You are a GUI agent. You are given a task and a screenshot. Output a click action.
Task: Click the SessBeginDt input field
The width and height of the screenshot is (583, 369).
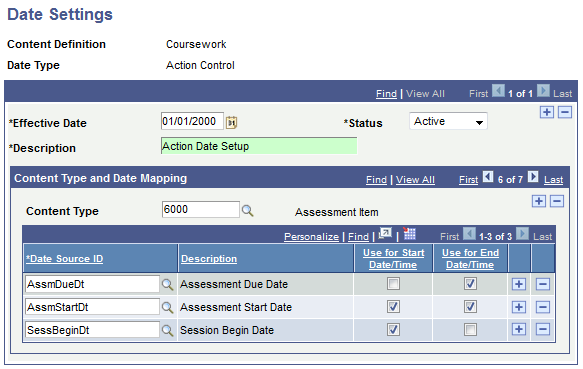coord(92,330)
